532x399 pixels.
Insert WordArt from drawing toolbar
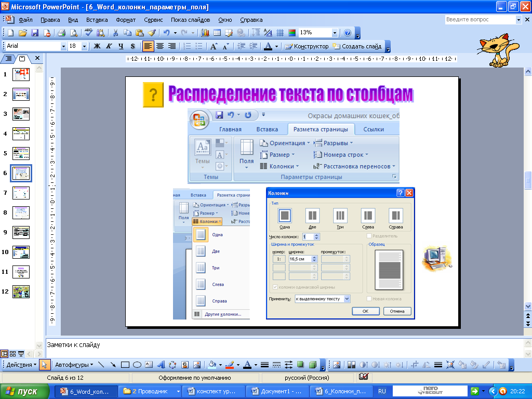[x=161, y=365]
